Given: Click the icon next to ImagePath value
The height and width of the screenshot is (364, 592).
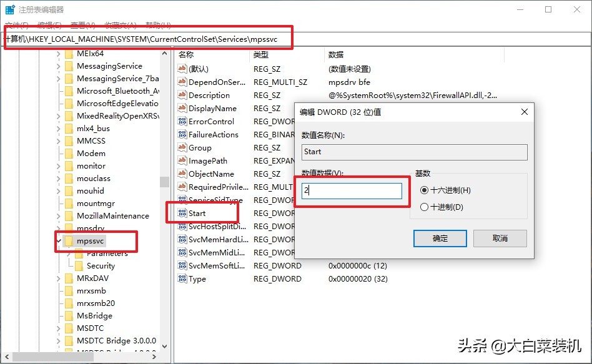Looking at the screenshot, I should (183, 160).
